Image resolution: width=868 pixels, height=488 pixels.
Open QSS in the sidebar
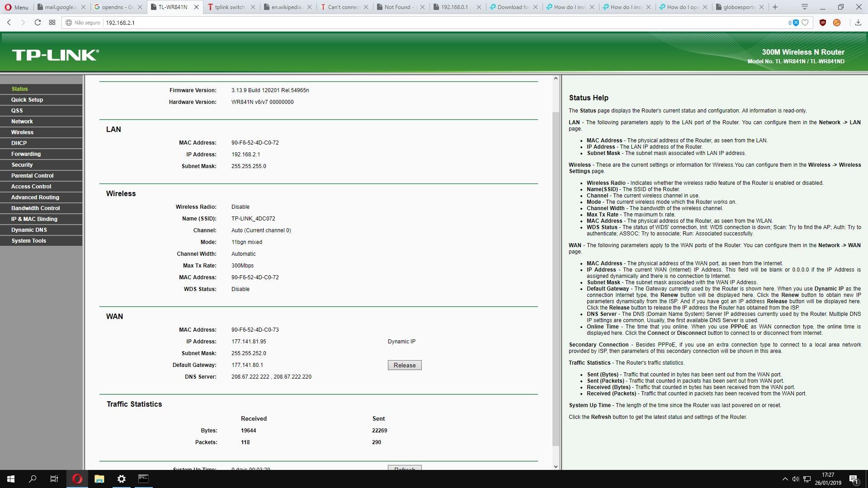[x=41, y=111]
